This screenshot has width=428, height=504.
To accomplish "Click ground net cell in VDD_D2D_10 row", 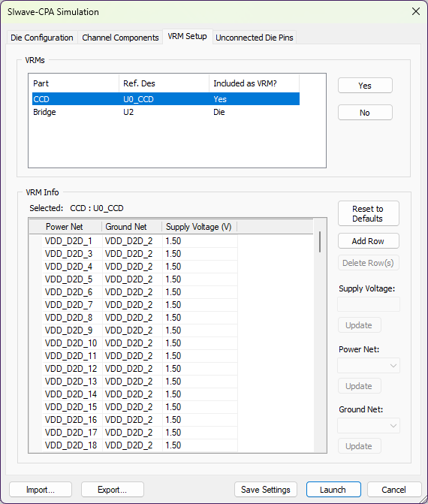I will coord(132,343).
